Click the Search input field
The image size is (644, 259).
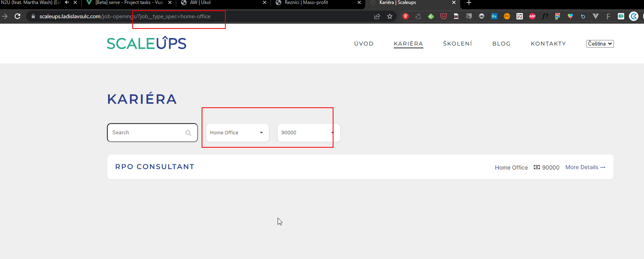[147, 133]
